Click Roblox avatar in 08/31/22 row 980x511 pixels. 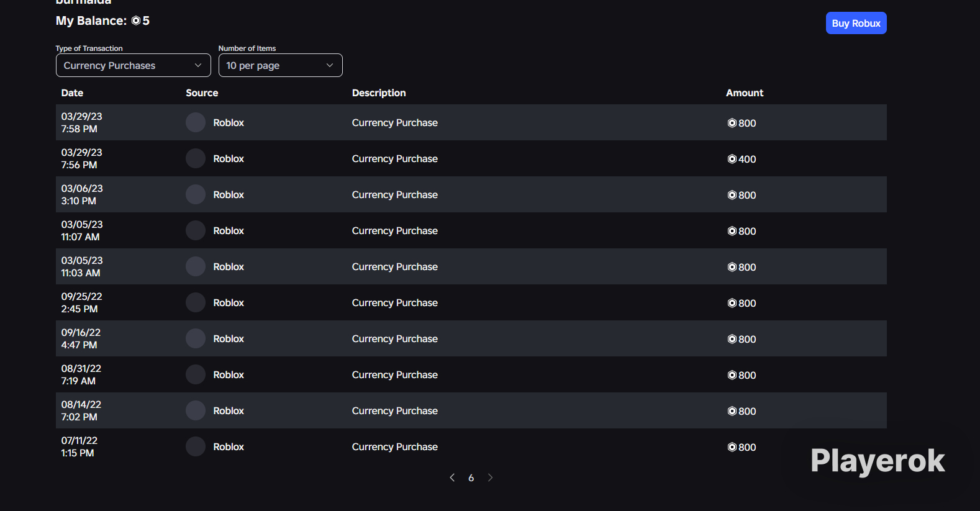pyautogui.click(x=196, y=374)
